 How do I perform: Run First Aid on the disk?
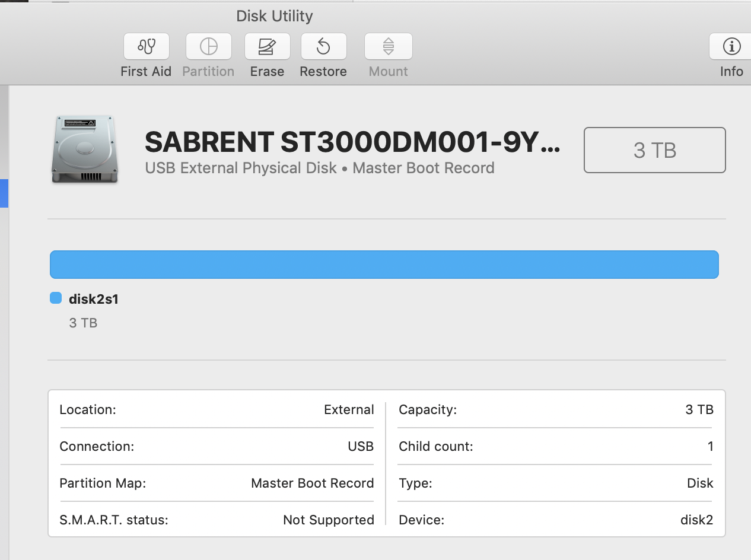146,46
